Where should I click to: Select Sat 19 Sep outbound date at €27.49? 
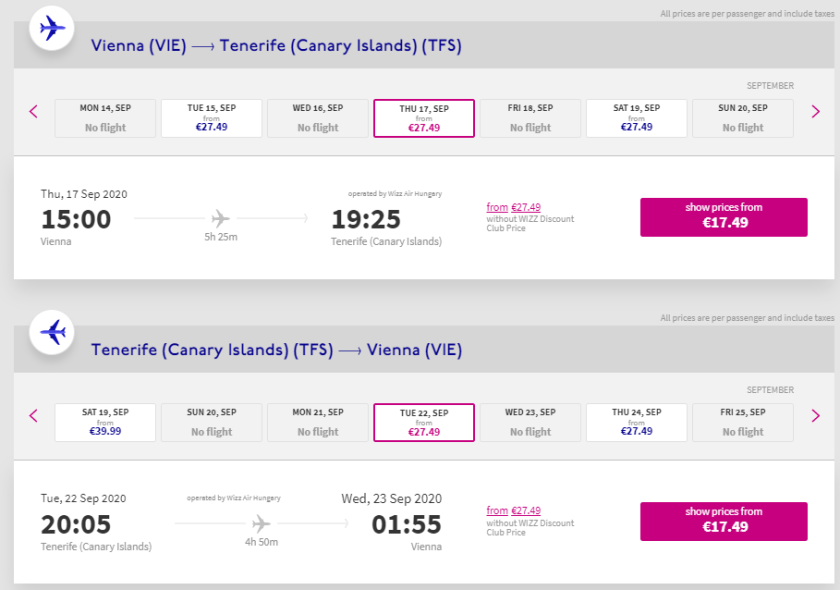point(637,118)
